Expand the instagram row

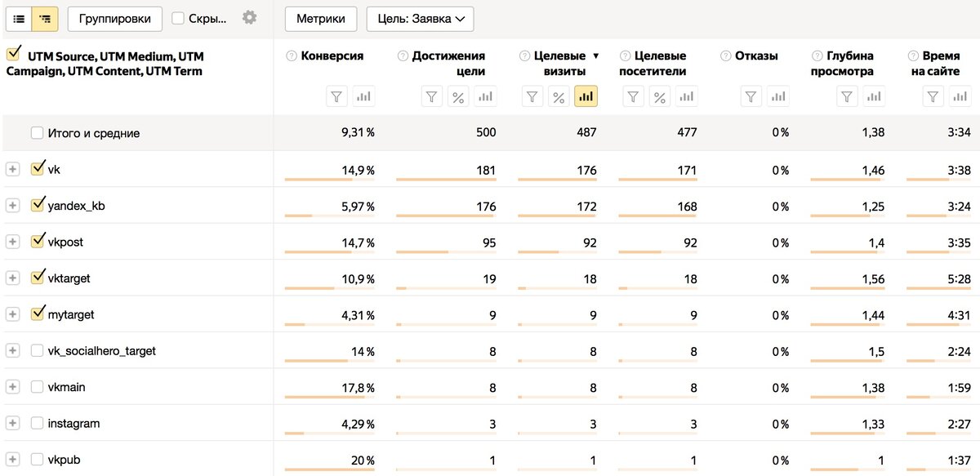pos(12,424)
